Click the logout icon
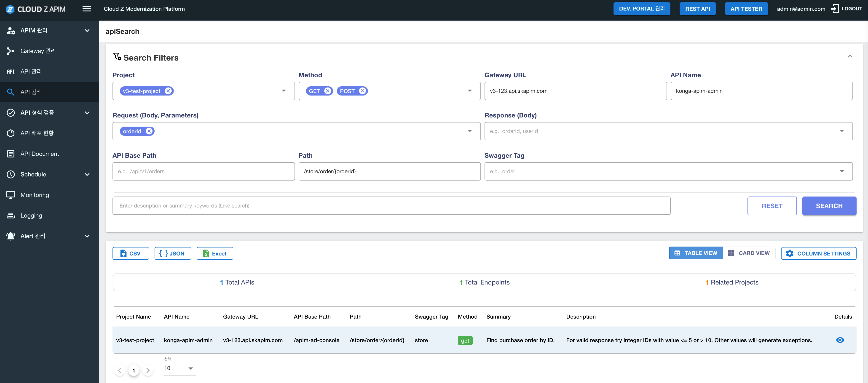 pos(834,9)
